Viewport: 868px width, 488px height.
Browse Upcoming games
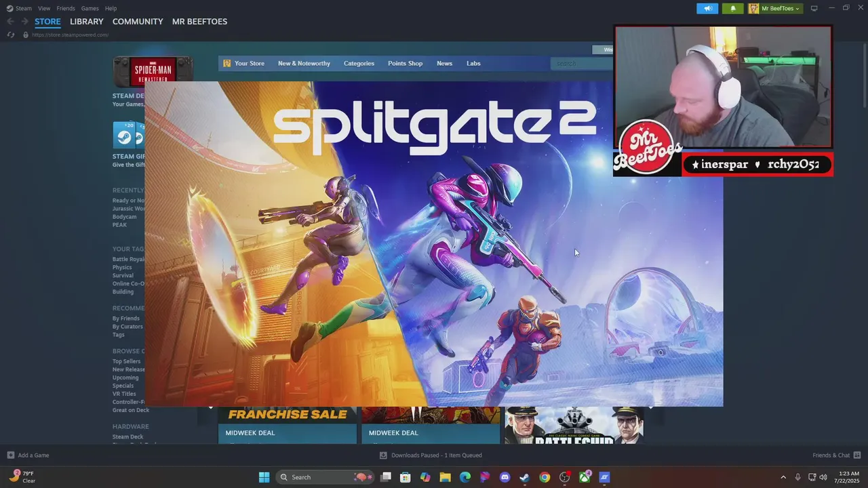125,378
